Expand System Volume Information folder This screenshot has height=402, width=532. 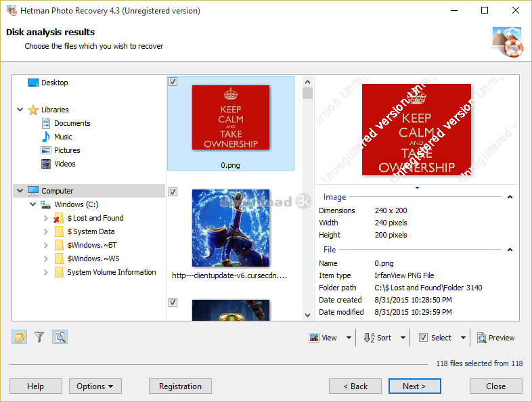[46, 273]
